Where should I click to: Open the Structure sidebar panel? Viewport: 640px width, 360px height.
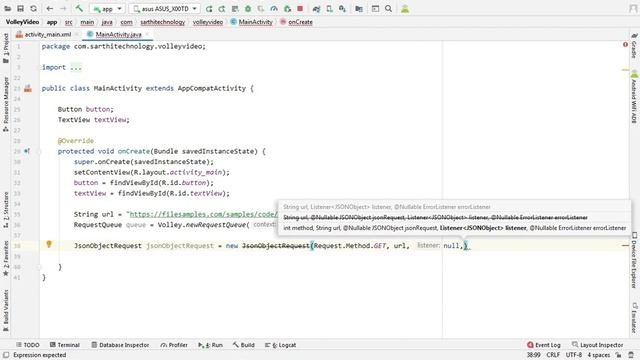pos(6,209)
